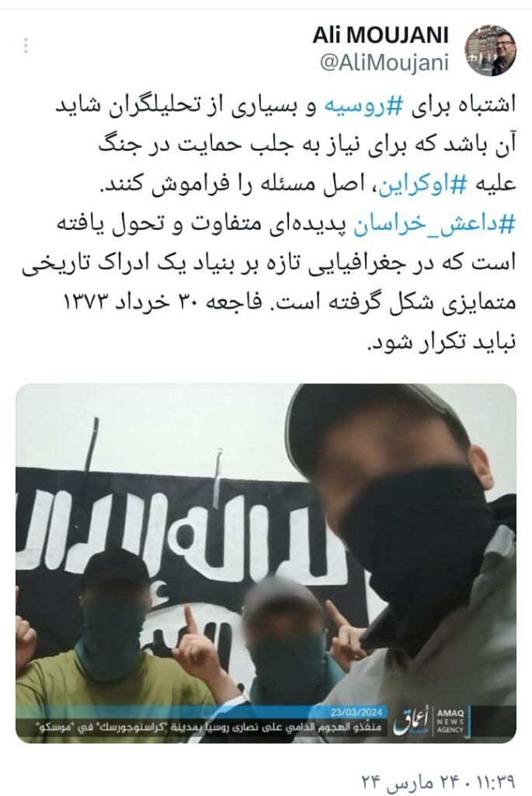Tap the last tweet line نباید تکرار شود

441,342
